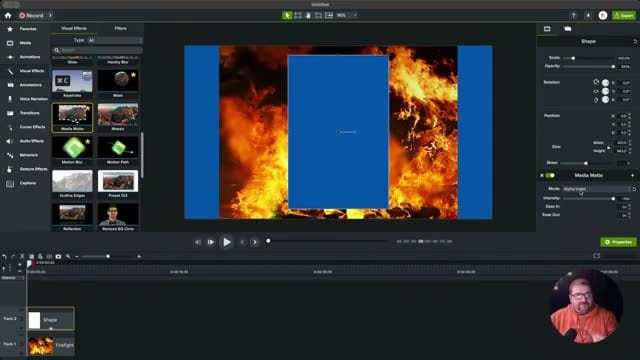640x360 pixels.
Task: Reset Media Matte mode with revert arrow
Action: [634, 189]
